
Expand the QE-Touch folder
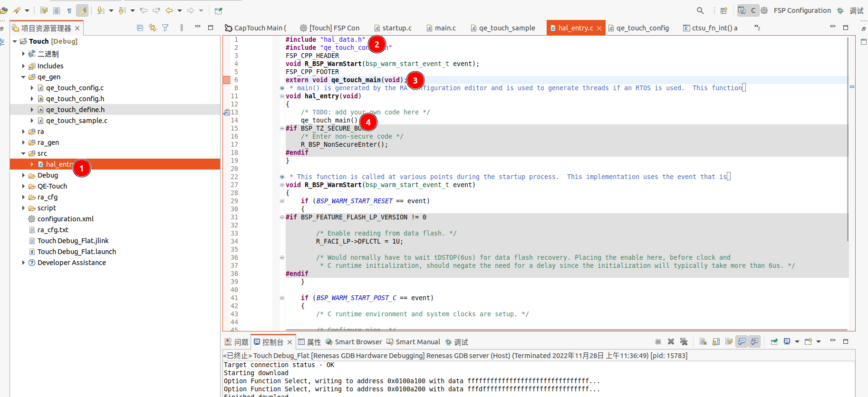[23, 186]
